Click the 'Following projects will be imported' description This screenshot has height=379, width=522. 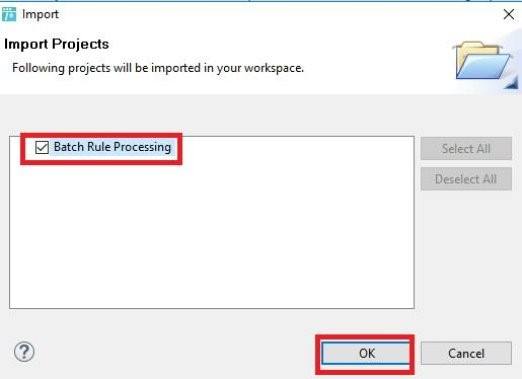tap(158, 68)
